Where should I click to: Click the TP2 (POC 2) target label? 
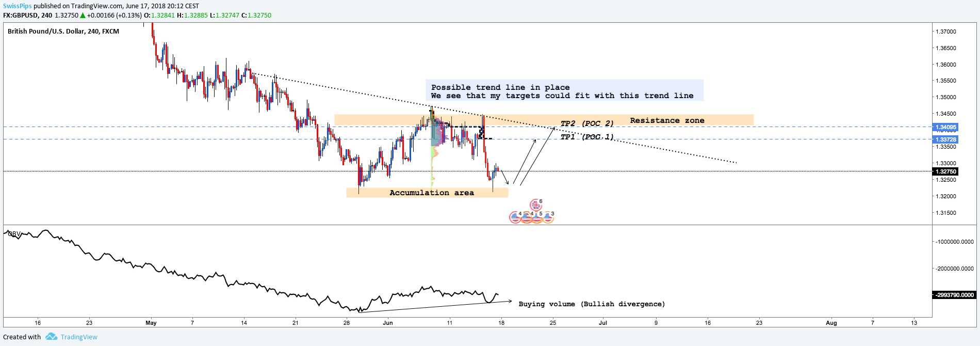[x=587, y=123]
